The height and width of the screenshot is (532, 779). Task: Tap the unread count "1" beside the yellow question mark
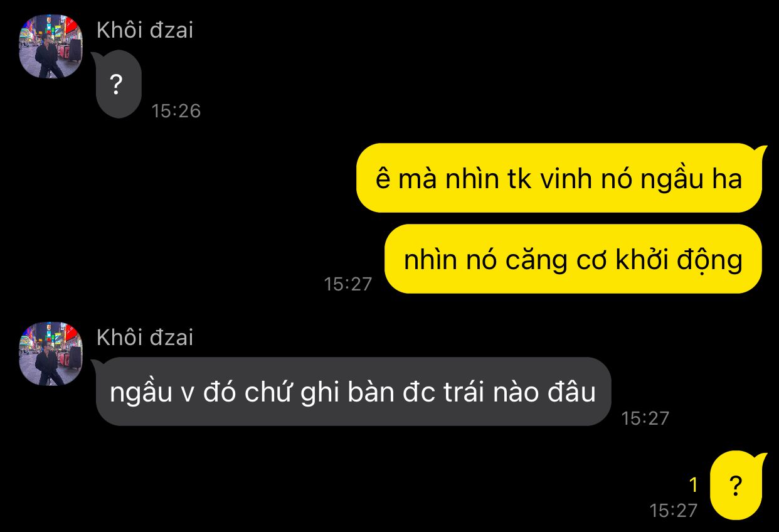click(693, 485)
